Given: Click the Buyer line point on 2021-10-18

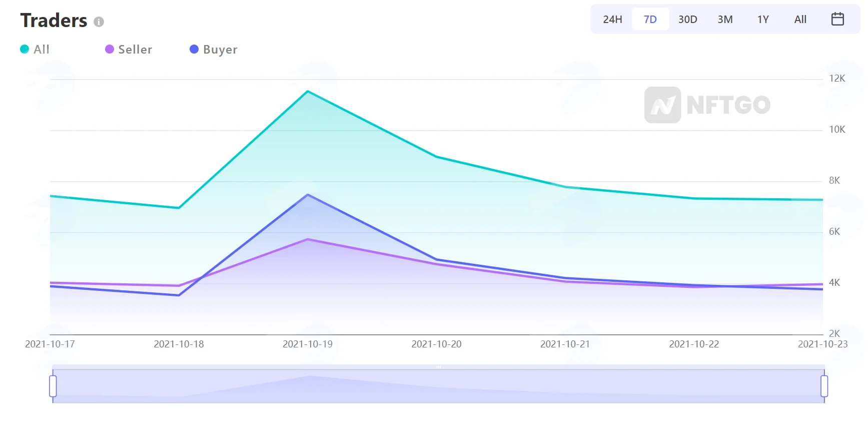Looking at the screenshot, I should coord(179,295).
